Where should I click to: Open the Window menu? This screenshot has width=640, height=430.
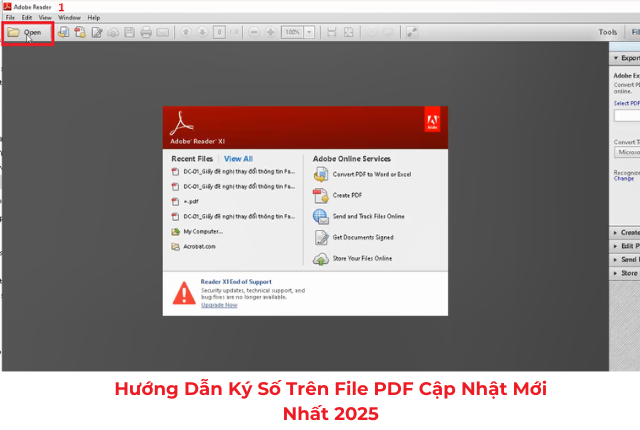tap(69, 17)
